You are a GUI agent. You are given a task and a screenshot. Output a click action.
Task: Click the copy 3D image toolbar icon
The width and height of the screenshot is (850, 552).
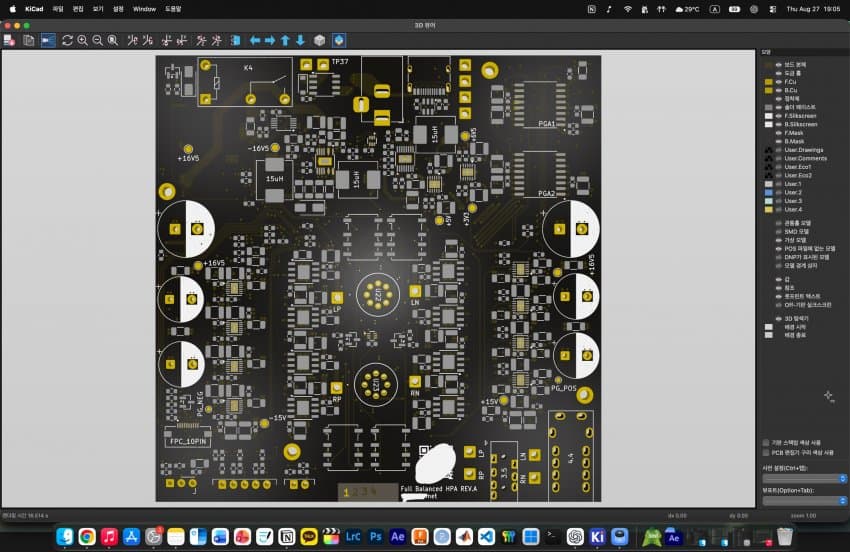coord(29,40)
